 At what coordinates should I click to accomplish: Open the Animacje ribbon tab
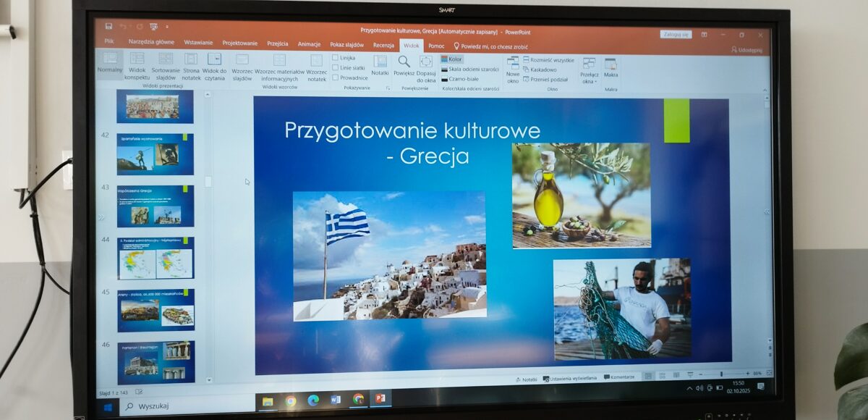point(309,44)
